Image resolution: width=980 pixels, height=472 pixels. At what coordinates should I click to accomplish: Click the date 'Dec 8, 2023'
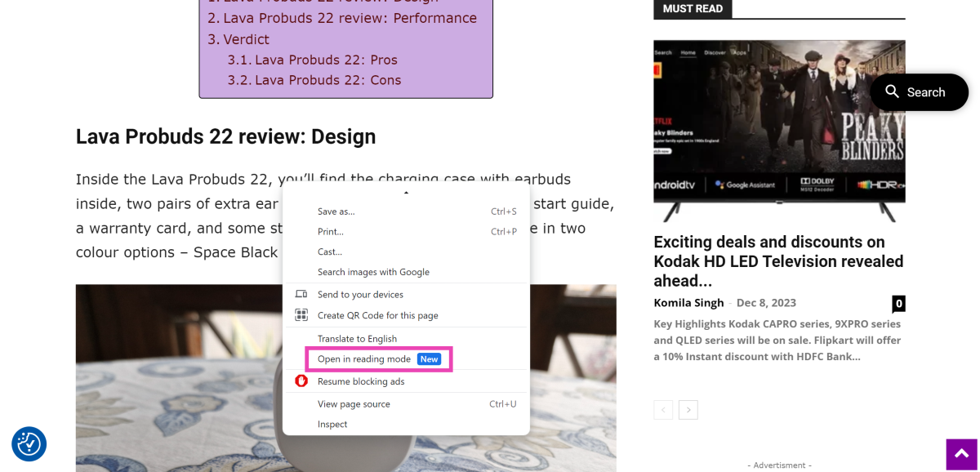pos(766,303)
